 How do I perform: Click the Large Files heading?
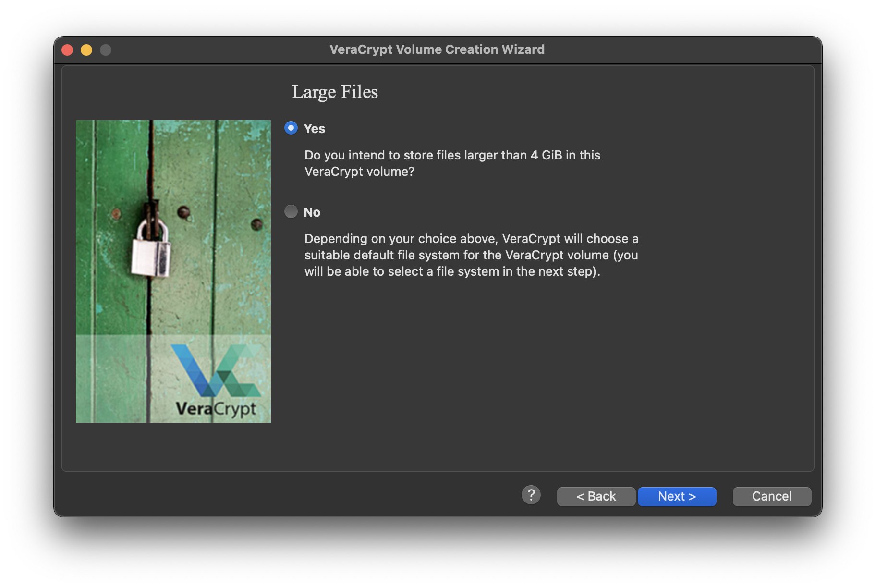(335, 92)
